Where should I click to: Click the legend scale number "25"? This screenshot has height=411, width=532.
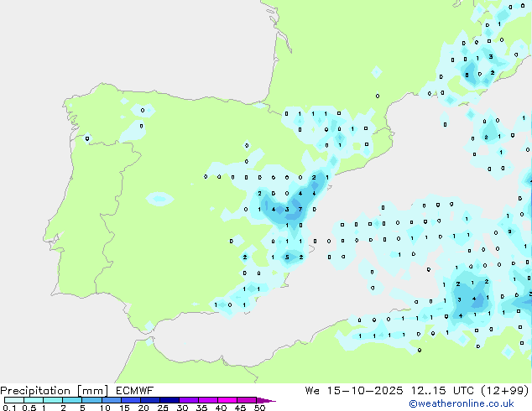tap(163, 408)
